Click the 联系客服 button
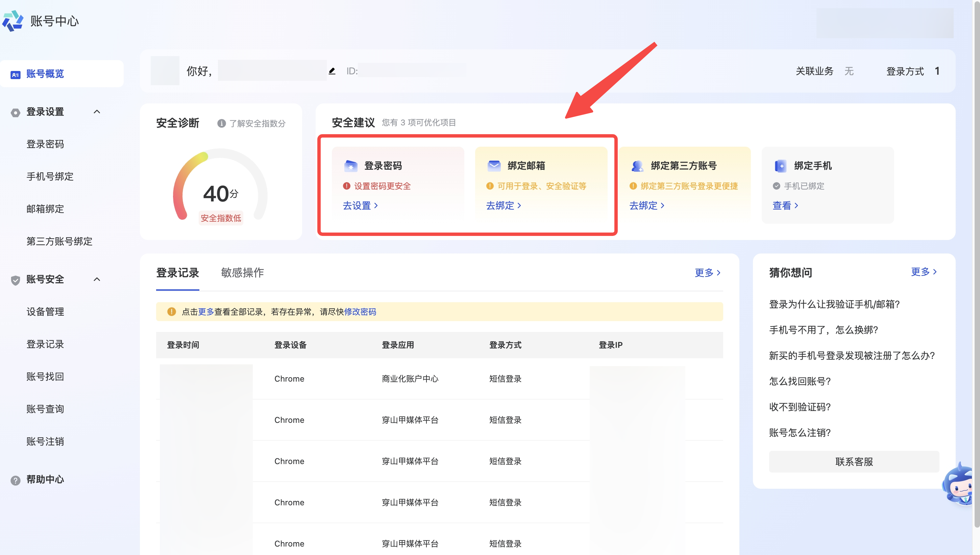Screen dimensions: 980x555 (854, 462)
